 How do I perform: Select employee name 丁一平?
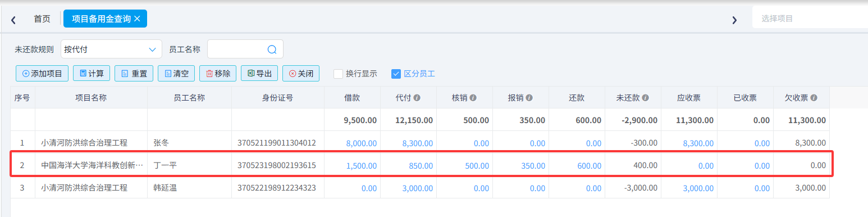click(x=165, y=166)
